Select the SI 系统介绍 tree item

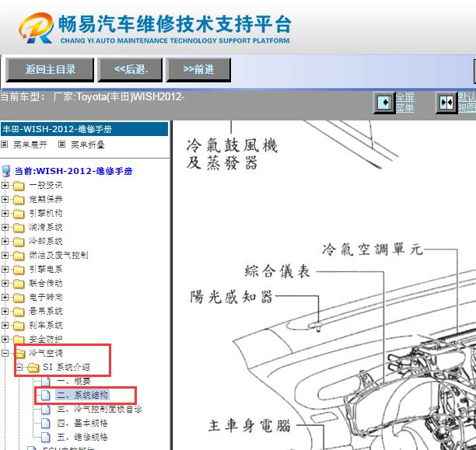coord(66,367)
